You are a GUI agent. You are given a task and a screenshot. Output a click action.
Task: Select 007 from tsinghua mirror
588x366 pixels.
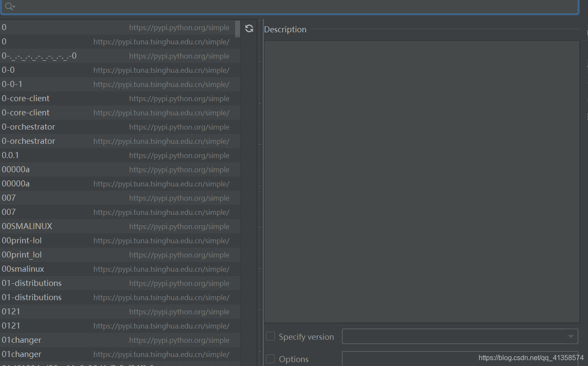point(120,212)
